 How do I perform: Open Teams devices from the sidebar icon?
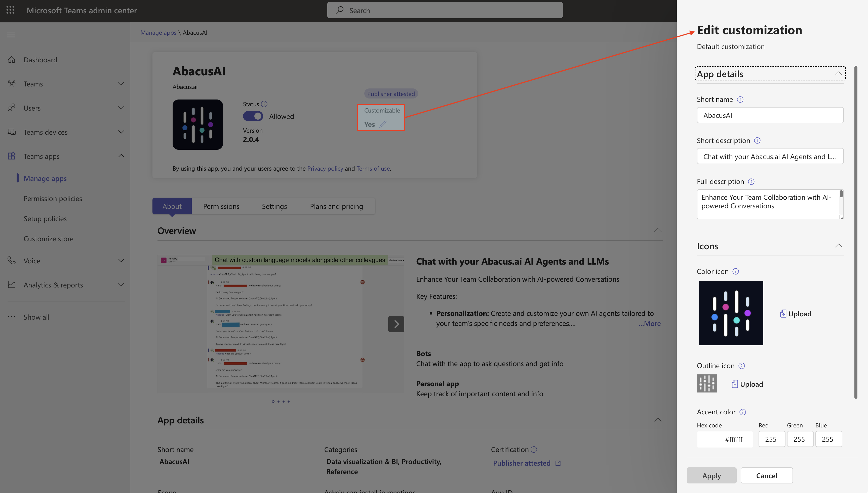12,132
